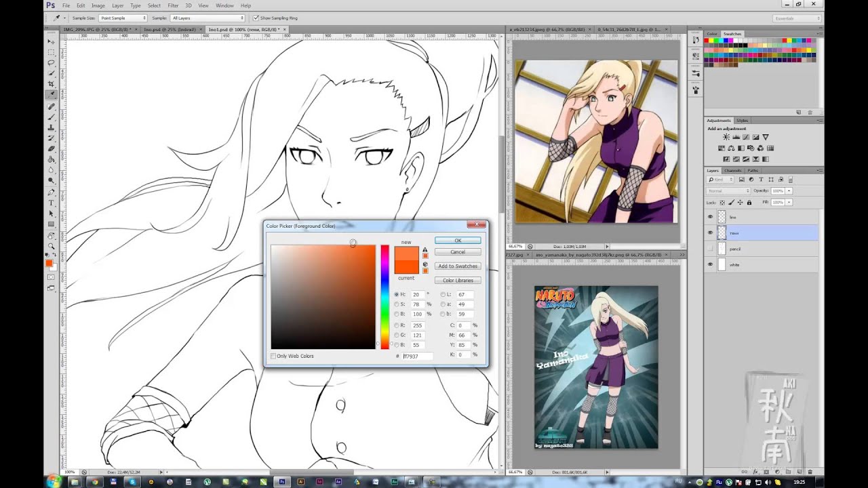Enable Only Web Colors checkbox
This screenshot has width=868, height=488.
273,356
